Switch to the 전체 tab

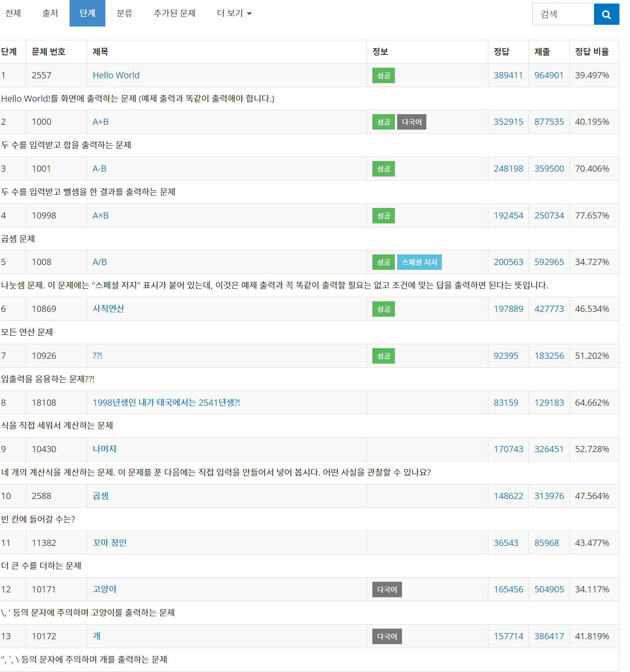(x=13, y=13)
